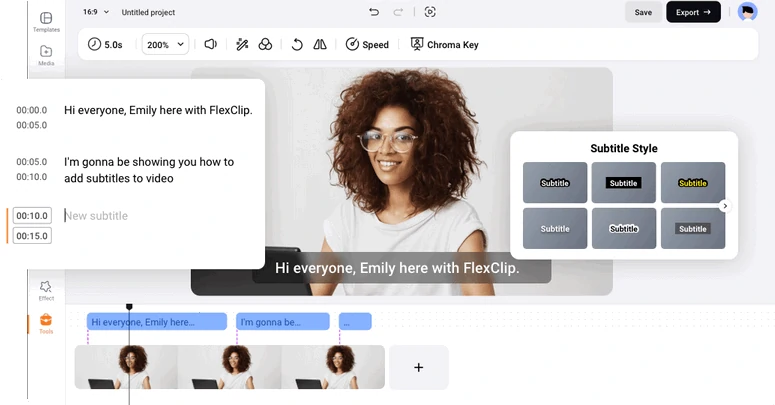Click the 5.0s duration clock

tap(105, 45)
